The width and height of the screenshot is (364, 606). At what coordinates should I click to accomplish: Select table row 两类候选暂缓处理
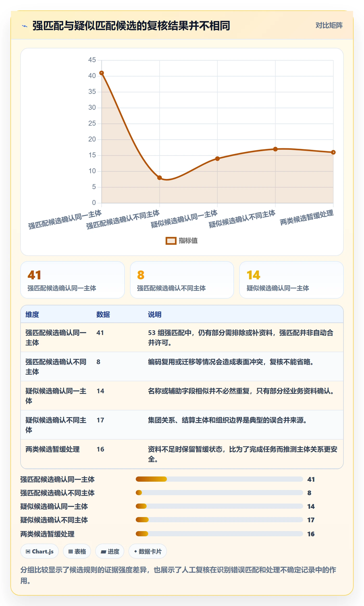(x=182, y=454)
